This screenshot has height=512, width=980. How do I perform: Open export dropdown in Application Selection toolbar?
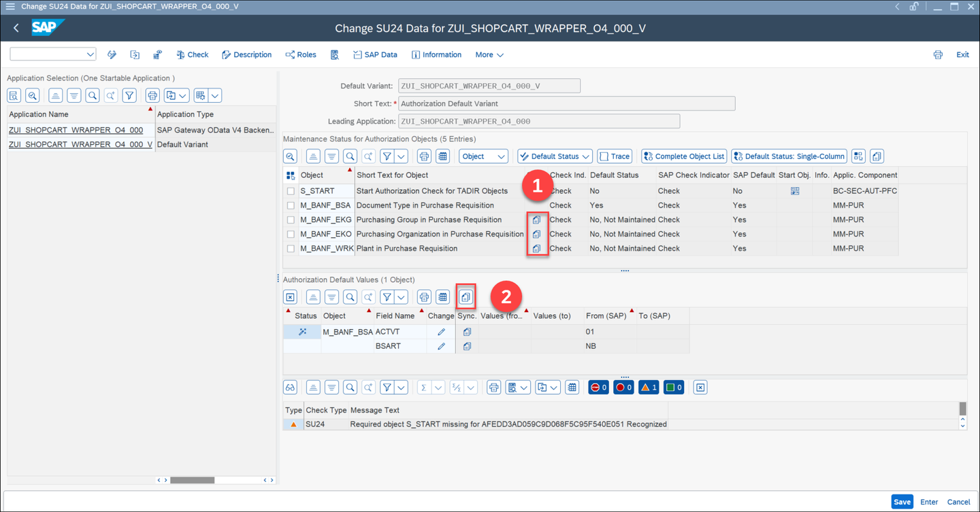click(176, 96)
